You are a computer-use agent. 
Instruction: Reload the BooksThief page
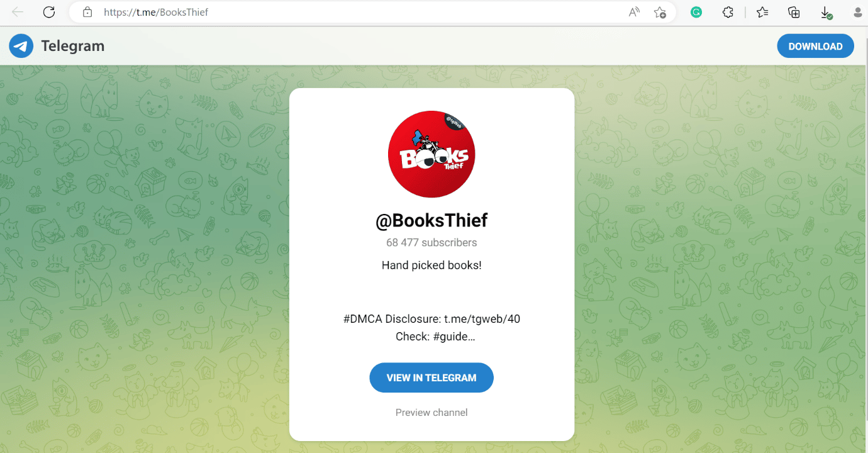coord(48,12)
